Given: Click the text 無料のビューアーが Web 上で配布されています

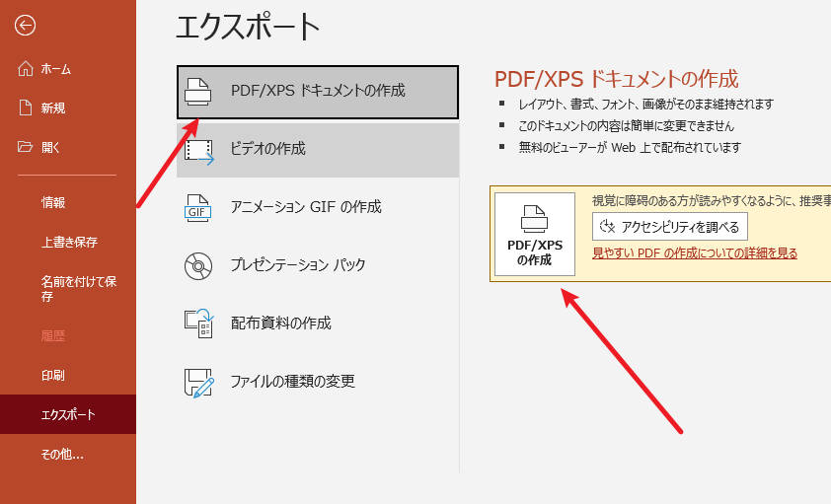Looking at the screenshot, I should click(x=630, y=147).
